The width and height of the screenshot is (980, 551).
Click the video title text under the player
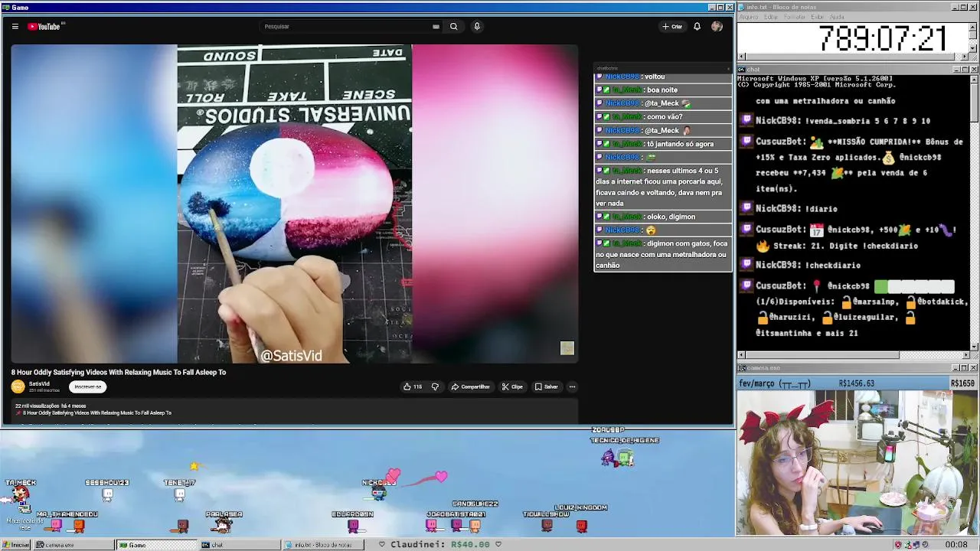click(x=119, y=372)
